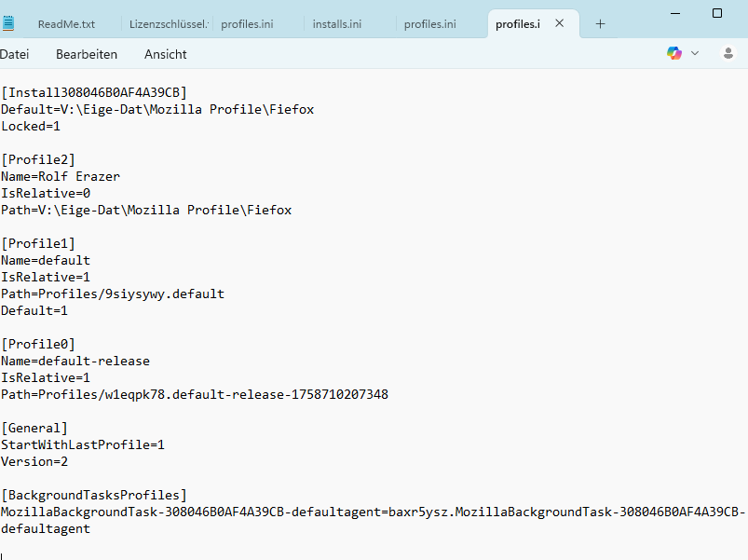Place cursor on the [Profile2] header line
This screenshot has height=560, width=748.
coord(39,159)
